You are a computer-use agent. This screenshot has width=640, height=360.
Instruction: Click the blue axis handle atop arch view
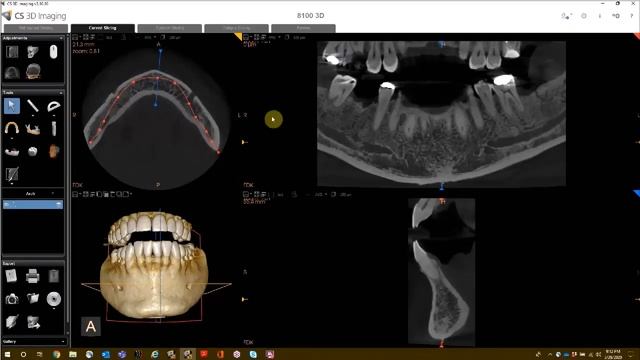click(160, 51)
